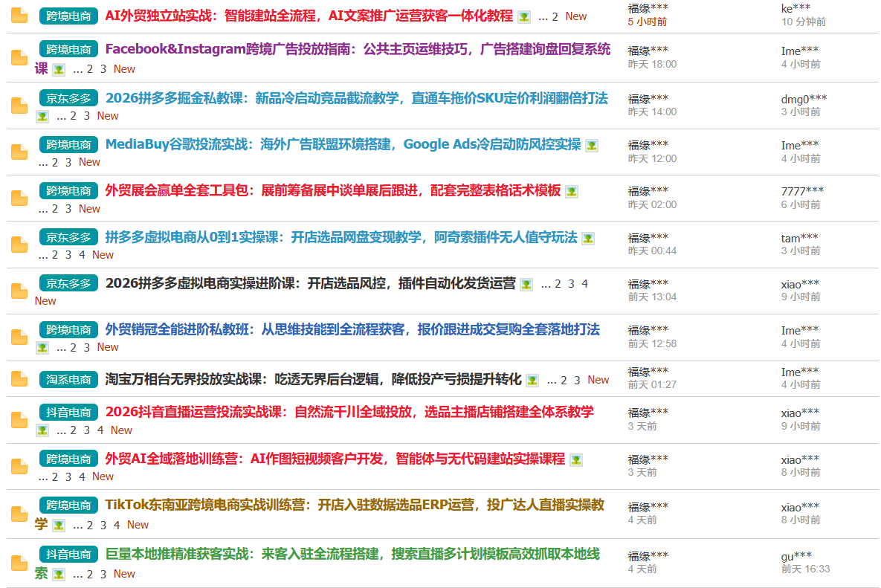Click folder icon beside AI外贸独立站实战 thread
Image resolution: width=881 pixels, height=588 pixels.
pos(19,16)
